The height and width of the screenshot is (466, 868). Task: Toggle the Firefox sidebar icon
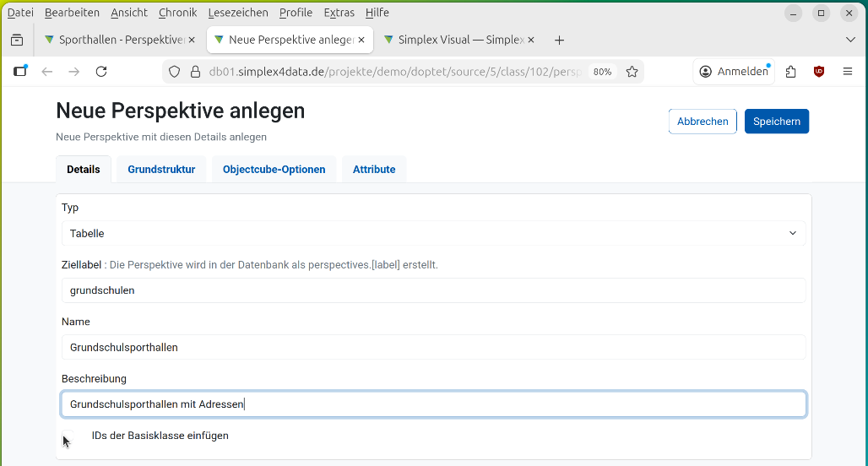click(x=20, y=72)
